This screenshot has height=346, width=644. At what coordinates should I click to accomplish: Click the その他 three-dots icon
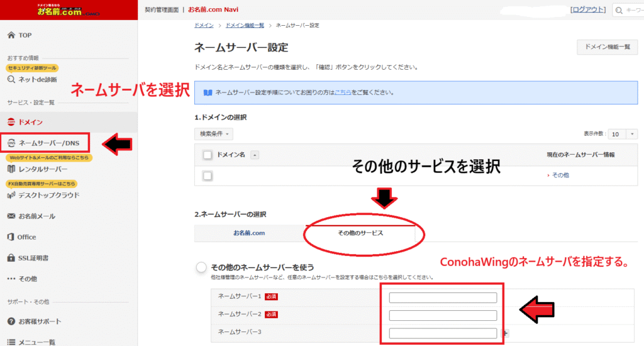point(11,279)
